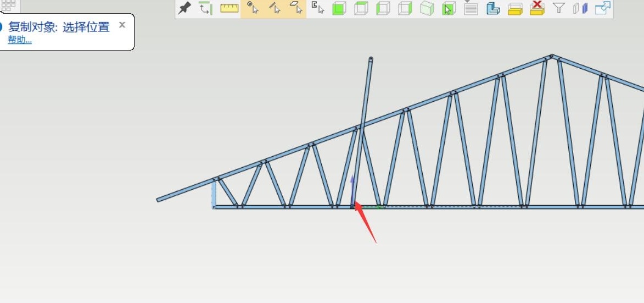Toggle the select-points cursor icon
The height and width of the screenshot is (303, 644).
(253, 7)
